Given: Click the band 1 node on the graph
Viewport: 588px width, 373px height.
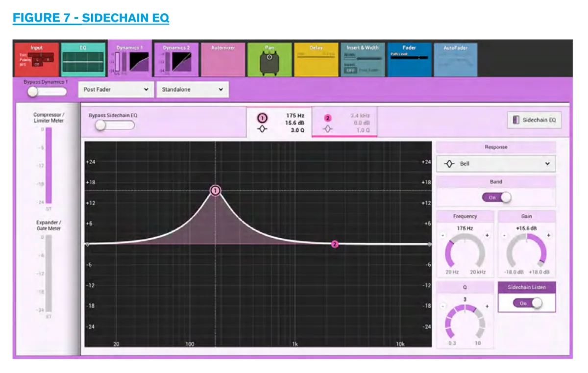Looking at the screenshot, I should click(215, 191).
